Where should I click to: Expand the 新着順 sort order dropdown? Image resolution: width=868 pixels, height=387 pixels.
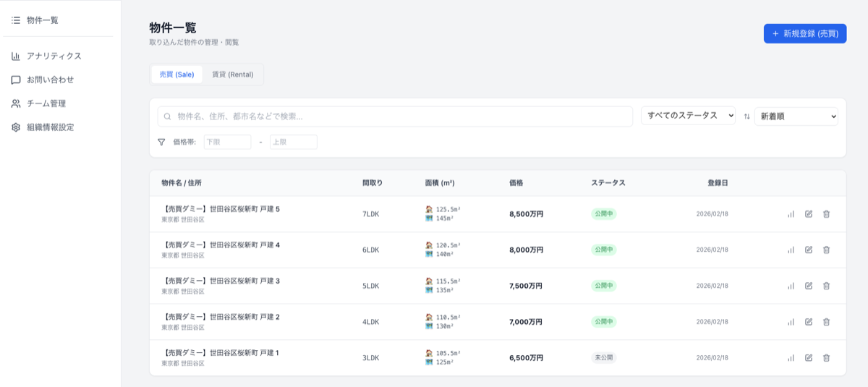pyautogui.click(x=796, y=116)
